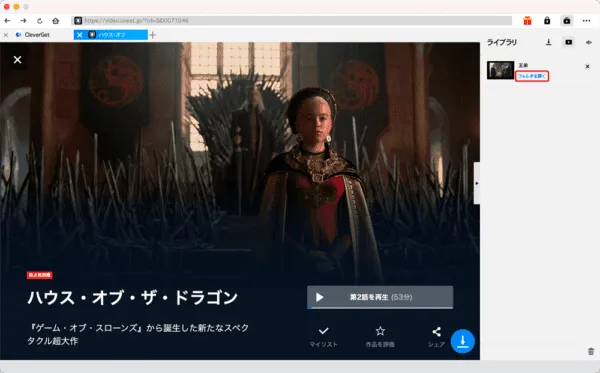Open a new tab with the plus button
600x373 pixels.
[x=153, y=35]
